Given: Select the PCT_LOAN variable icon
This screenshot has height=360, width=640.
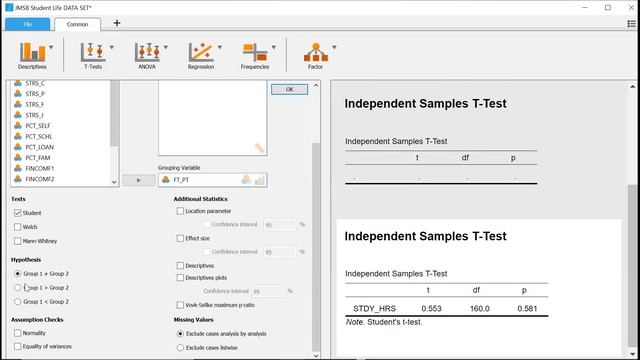Looking at the screenshot, I should [x=18, y=147].
